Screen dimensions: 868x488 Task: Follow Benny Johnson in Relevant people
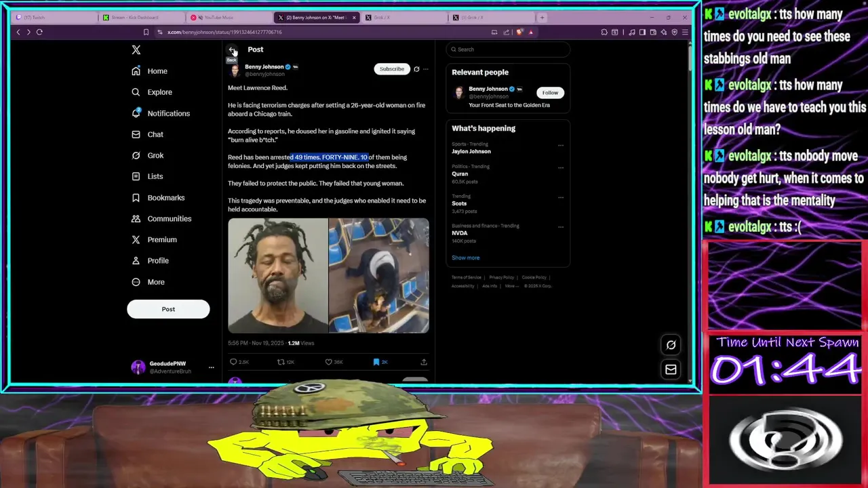pos(550,93)
